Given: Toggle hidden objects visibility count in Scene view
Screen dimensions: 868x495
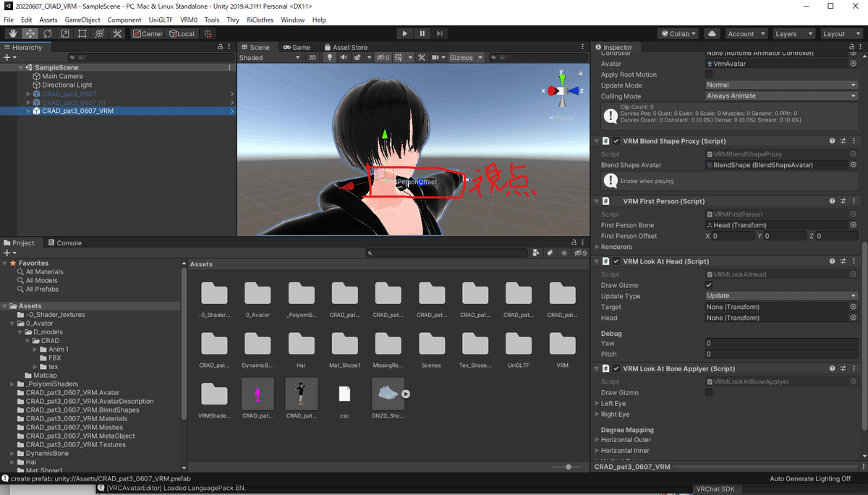Looking at the screenshot, I should coord(383,58).
